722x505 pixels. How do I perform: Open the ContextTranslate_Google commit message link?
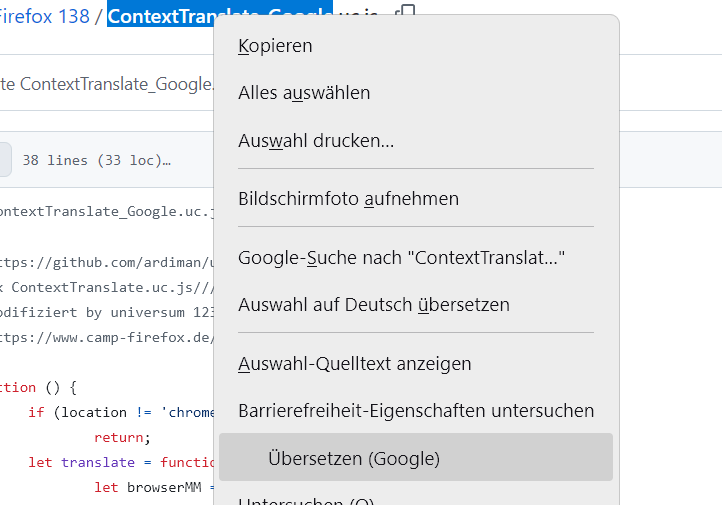pos(115,84)
